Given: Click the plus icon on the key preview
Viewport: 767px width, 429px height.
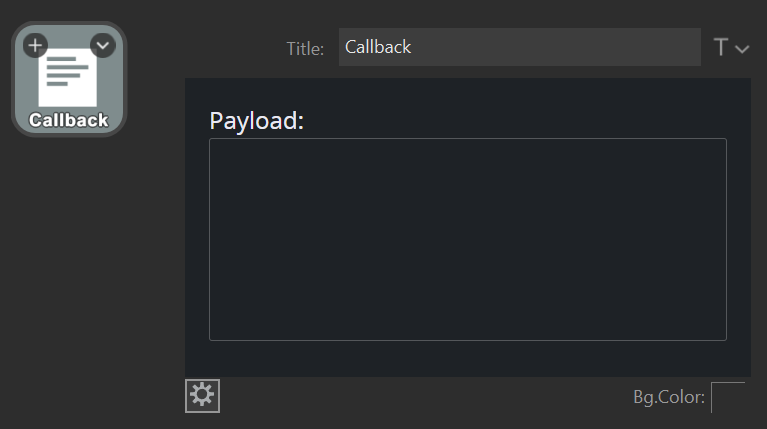Looking at the screenshot, I should [35, 45].
